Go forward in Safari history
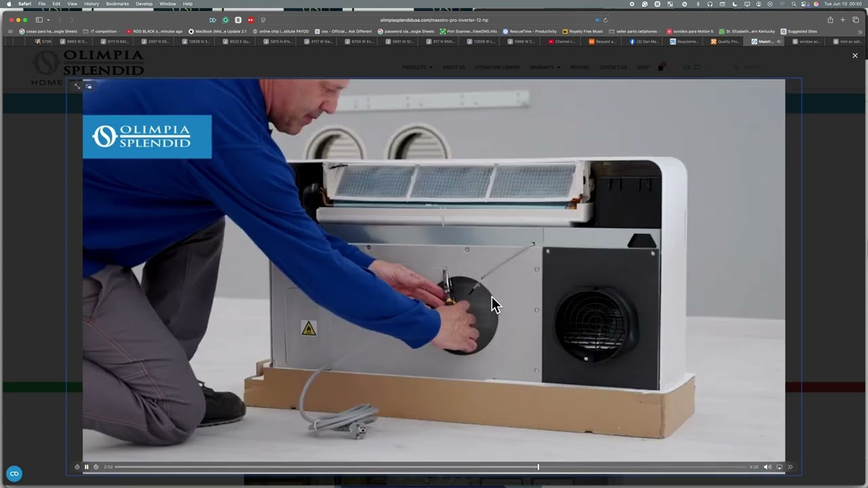The height and width of the screenshot is (488, 868). pos(71,20)
